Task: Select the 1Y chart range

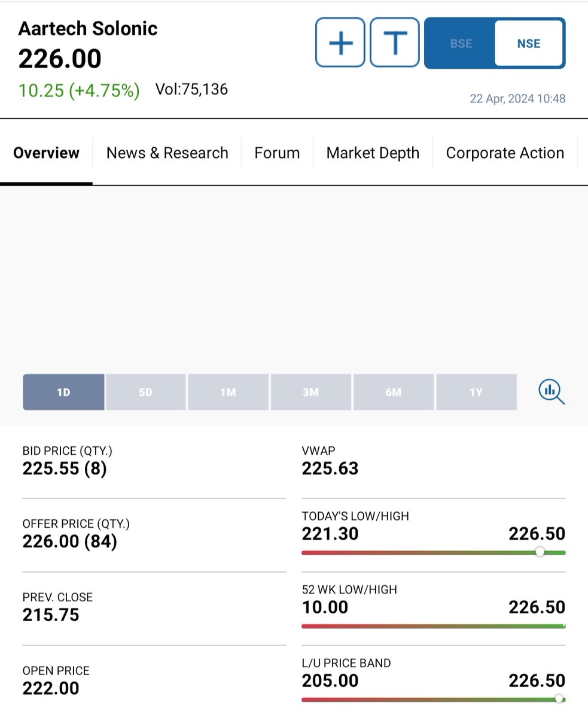Action: (x=476, y=393)
